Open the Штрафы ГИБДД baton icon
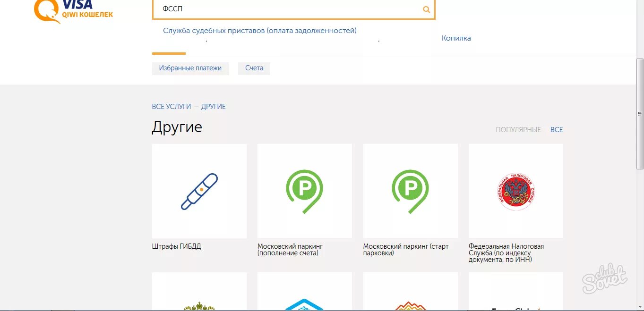This screenshot has height=311, width=644. (199, 191)
